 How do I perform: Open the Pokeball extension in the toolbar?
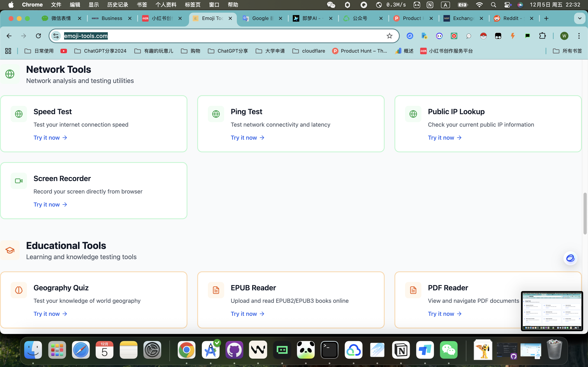point(483,36)
